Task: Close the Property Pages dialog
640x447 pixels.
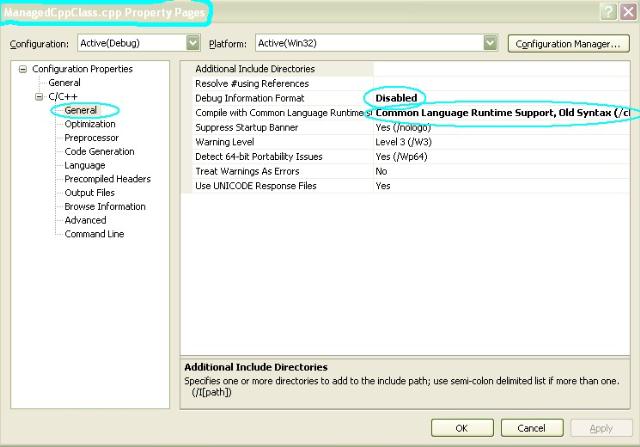Action: click(628, 11)
